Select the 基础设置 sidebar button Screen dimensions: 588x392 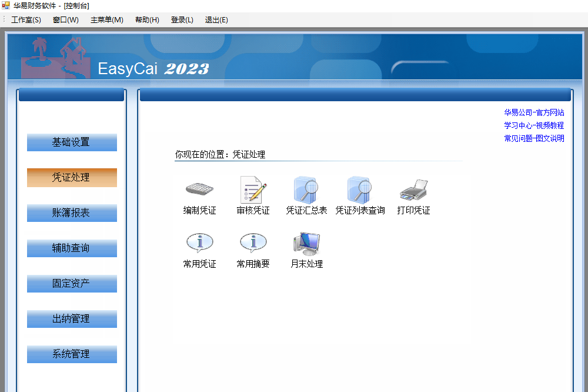click(x=72, y=142)
